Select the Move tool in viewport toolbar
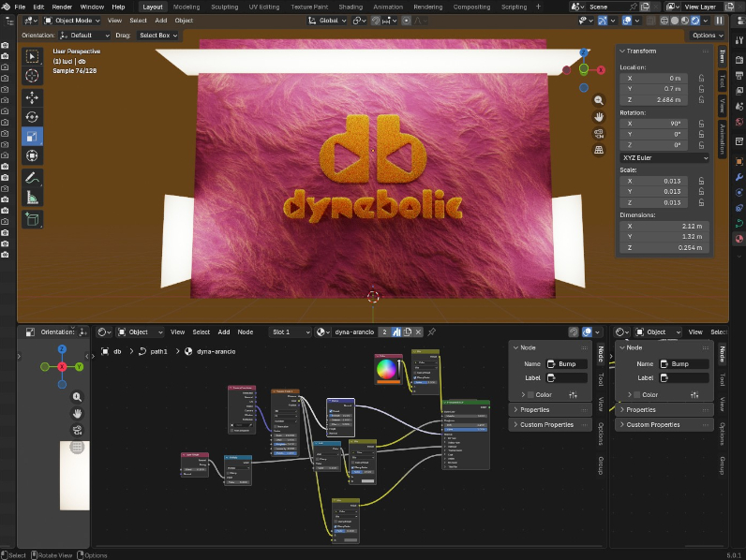This screenshot has height=560, width=746. point(32,97)
